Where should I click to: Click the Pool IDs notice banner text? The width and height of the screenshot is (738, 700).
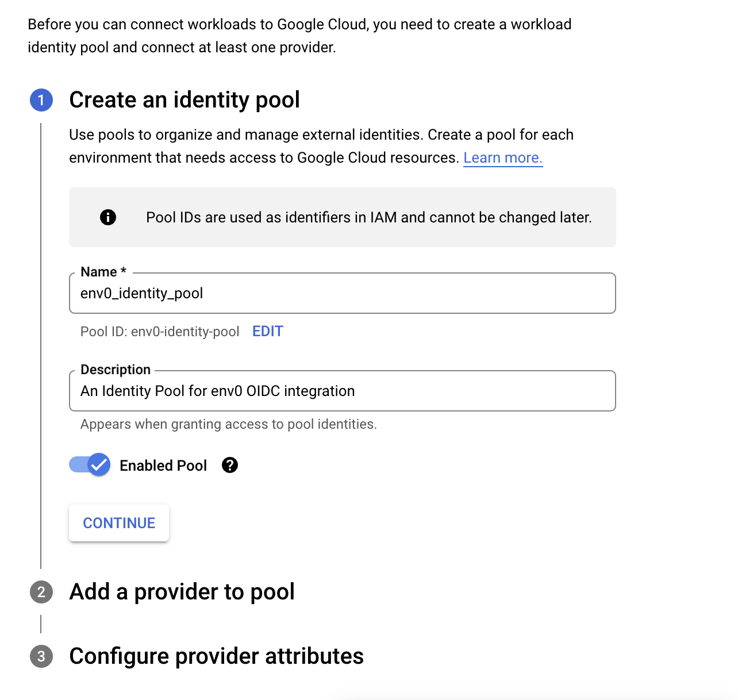368,217
